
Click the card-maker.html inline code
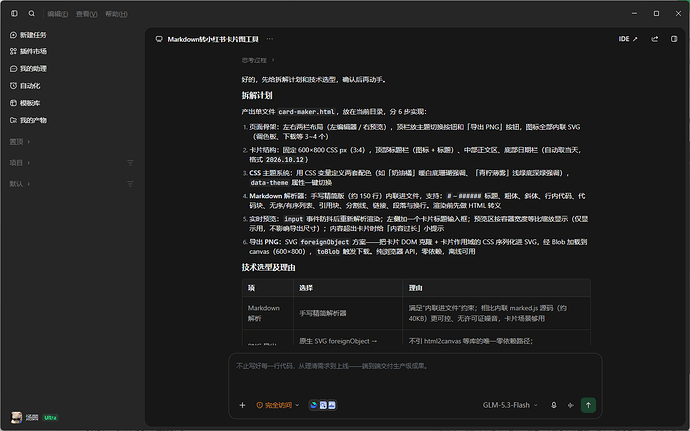coord(307,112)
